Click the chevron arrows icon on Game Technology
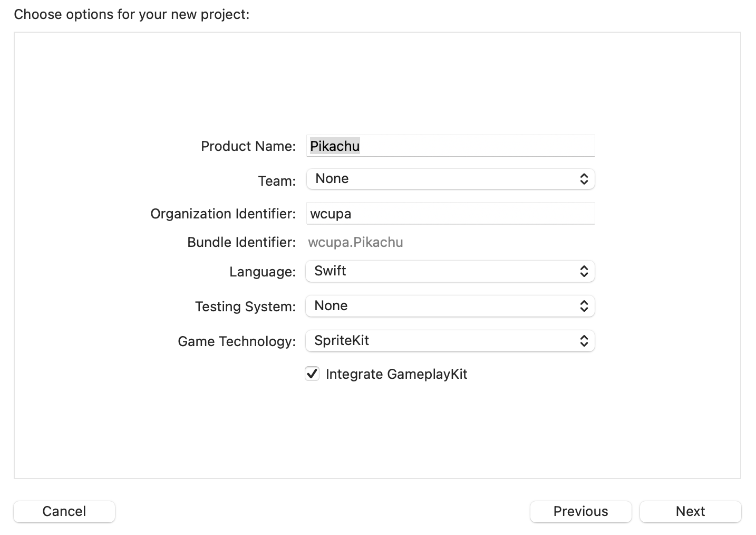Viewport: 756px width, 535px height. [584, 341]
